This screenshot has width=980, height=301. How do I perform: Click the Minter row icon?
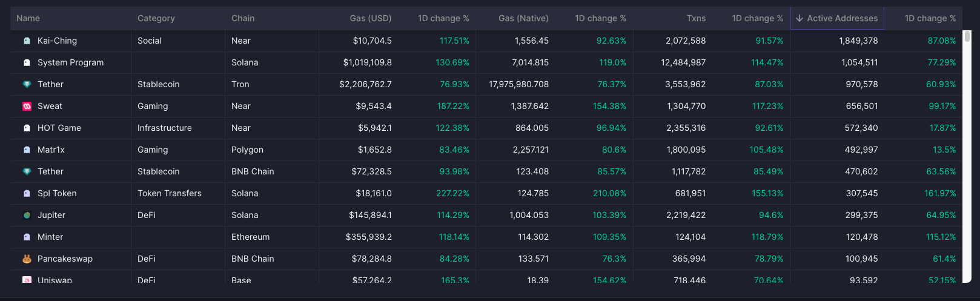click(27, 237)
